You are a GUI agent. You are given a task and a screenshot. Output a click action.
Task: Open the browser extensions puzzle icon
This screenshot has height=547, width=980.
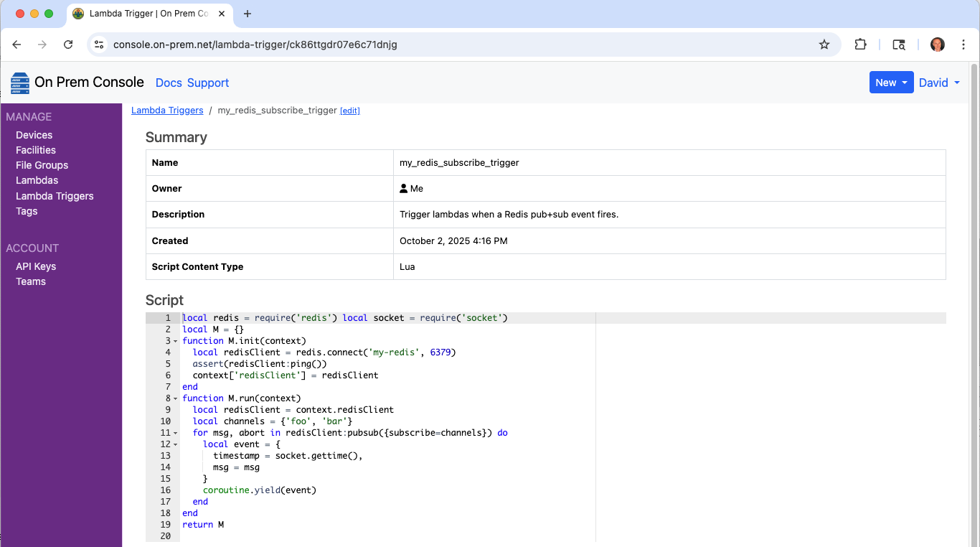[x=860, y=45]
